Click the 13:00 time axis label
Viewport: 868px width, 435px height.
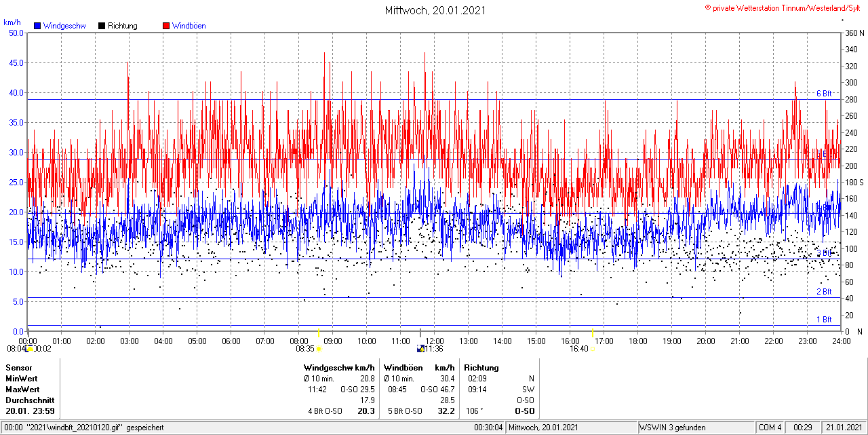tap(469, 341)
